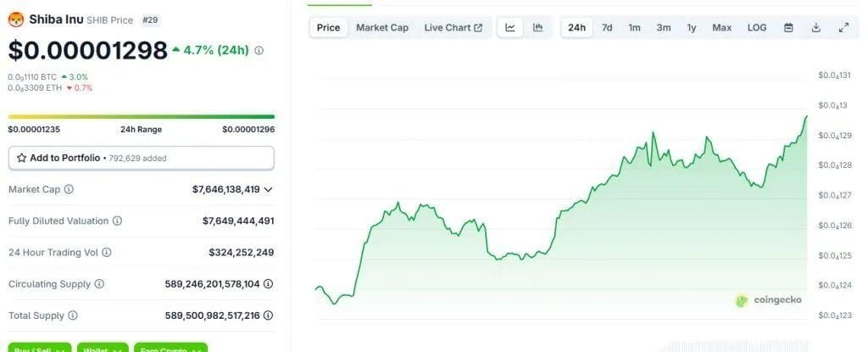Open Fully Diluted Valuation info icon
Viewport: 868px width, 352px height.
click(117, 221)
